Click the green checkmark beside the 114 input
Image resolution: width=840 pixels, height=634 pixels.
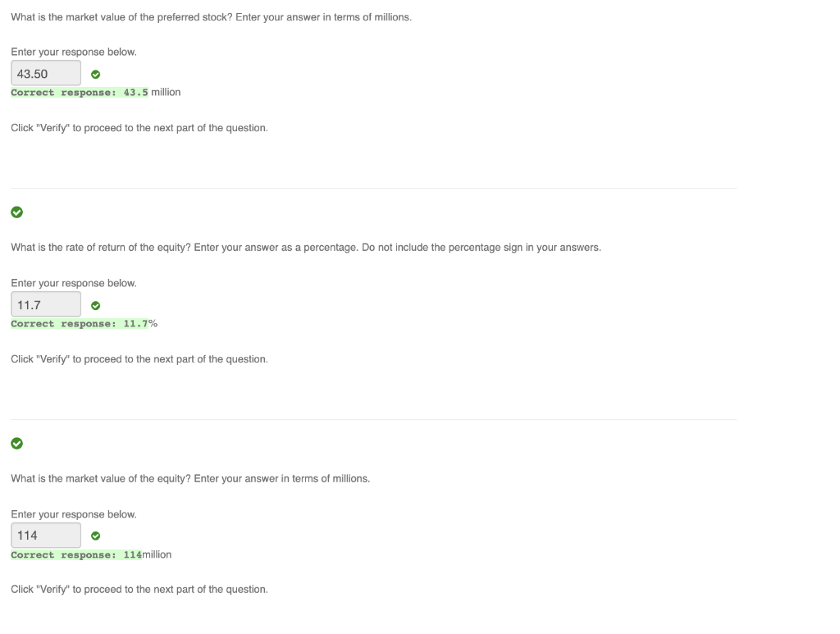pos(95,536)
